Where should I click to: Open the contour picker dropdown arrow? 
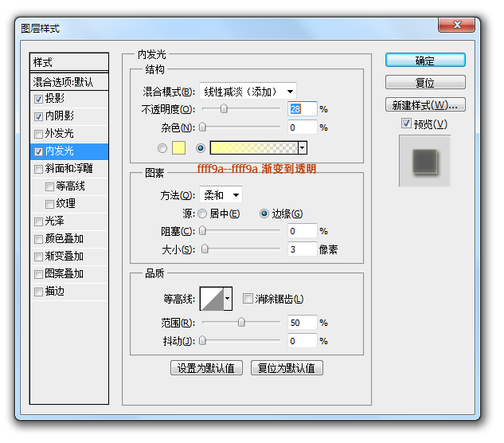pyautogui.click(x=228, y=299)
